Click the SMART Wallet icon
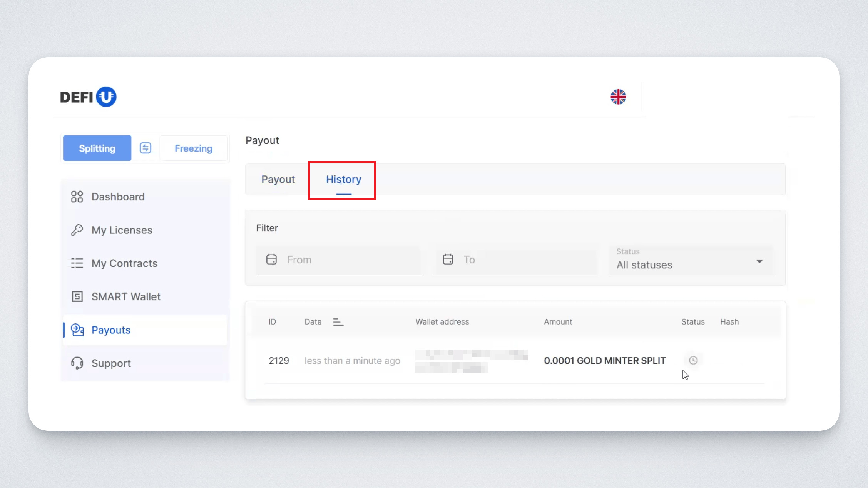The height and width of the screenshot is (488, 868). (77, 296)
